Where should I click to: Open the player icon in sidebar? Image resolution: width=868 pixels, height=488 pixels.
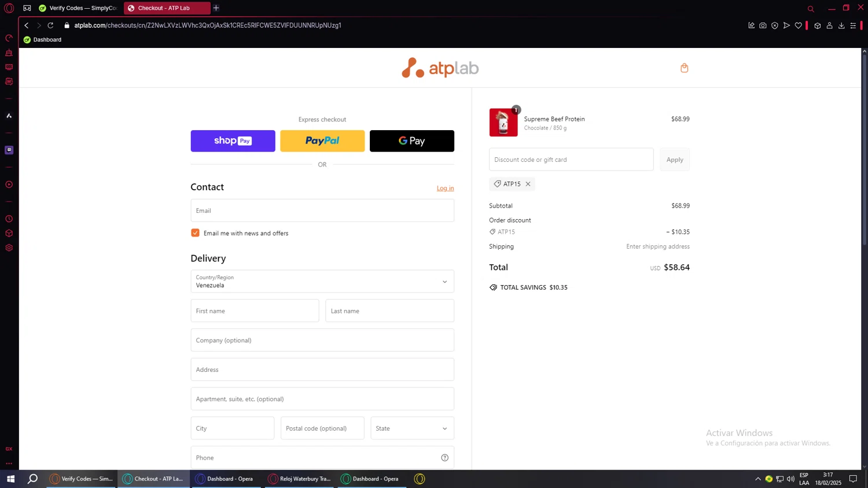tap(9, 185)
